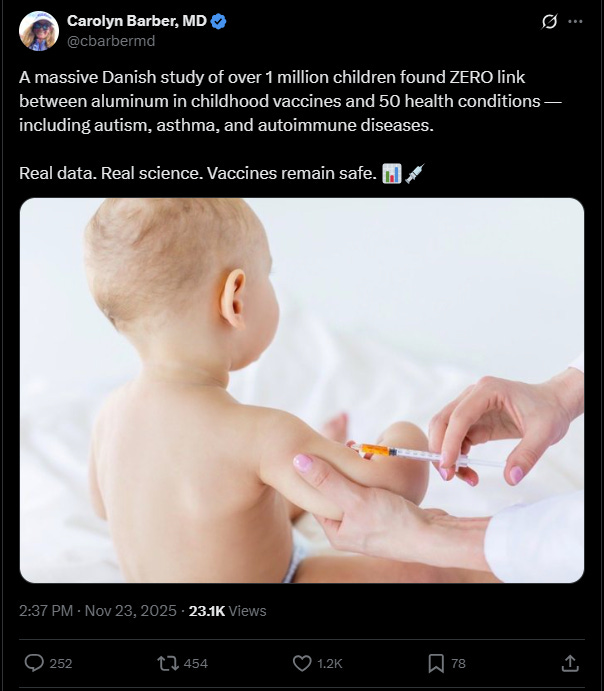Screen dimensions: 604x691
Task: Click the 454 reposts count
Action: click(x=196, y=664)
